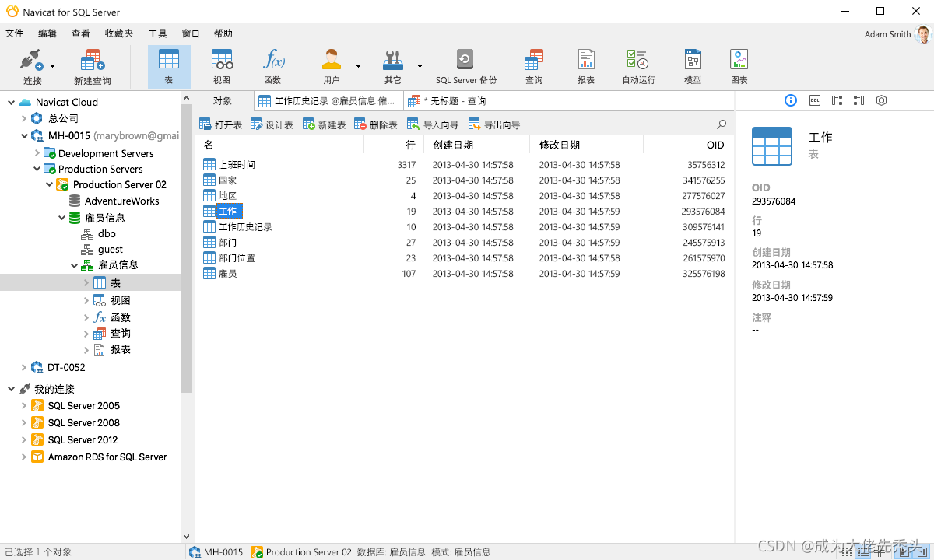
Task: Click the navigation pane vertical scrollbar
Action: tap(186, 249)
